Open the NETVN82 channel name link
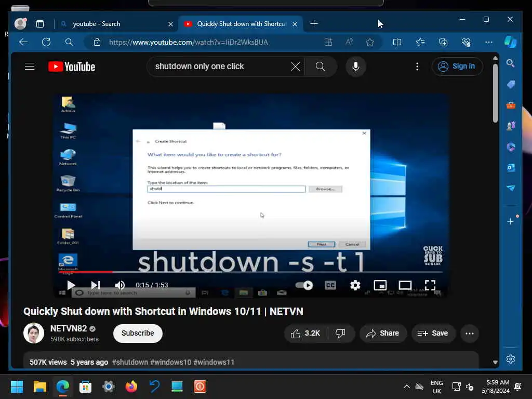Image resolution: width=532 pixels, height=399 pixels. [x=69, y=328]
